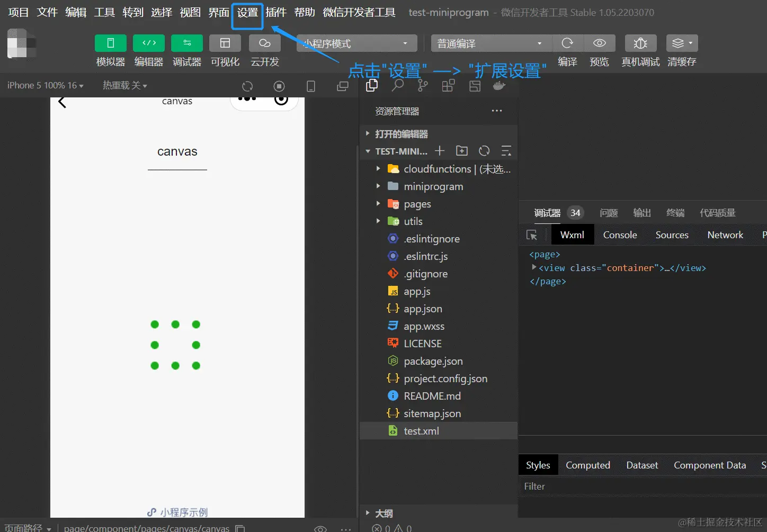Viewport: 767px width, 532px height.
Task: Click the simulator stop icon
Action: [279, 86]
